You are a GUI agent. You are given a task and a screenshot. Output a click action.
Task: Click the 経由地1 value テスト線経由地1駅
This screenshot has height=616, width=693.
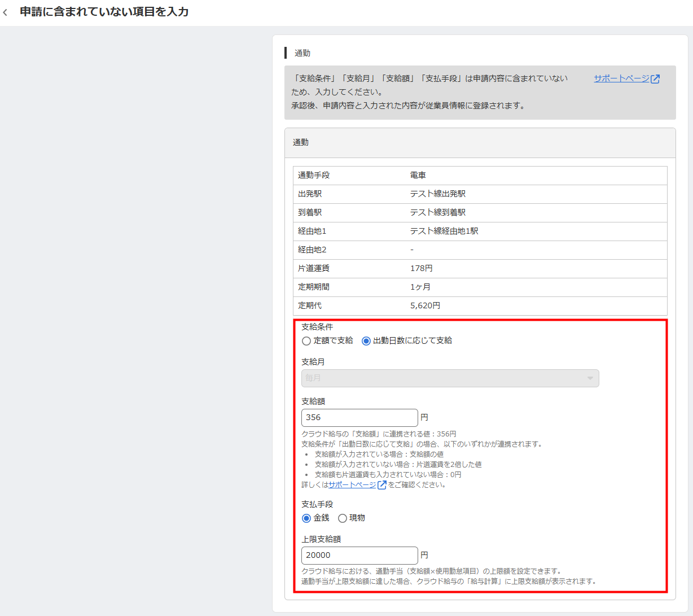coord(444,231)
